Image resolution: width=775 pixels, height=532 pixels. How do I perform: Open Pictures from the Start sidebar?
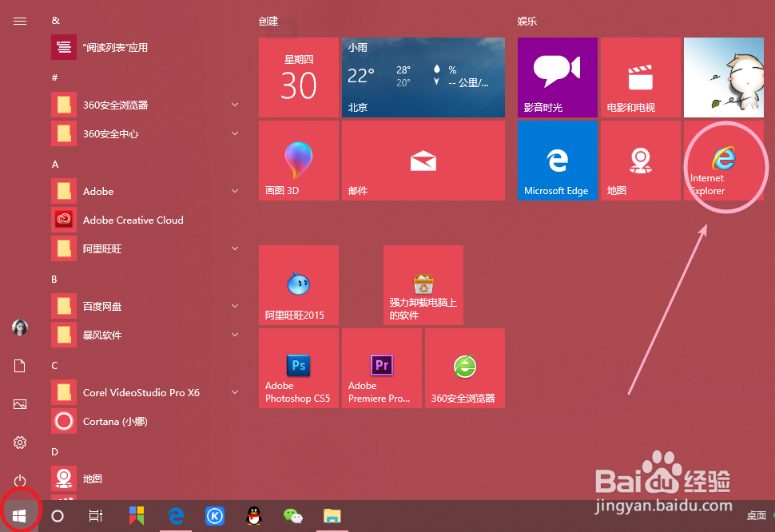[x=20, y=404]
